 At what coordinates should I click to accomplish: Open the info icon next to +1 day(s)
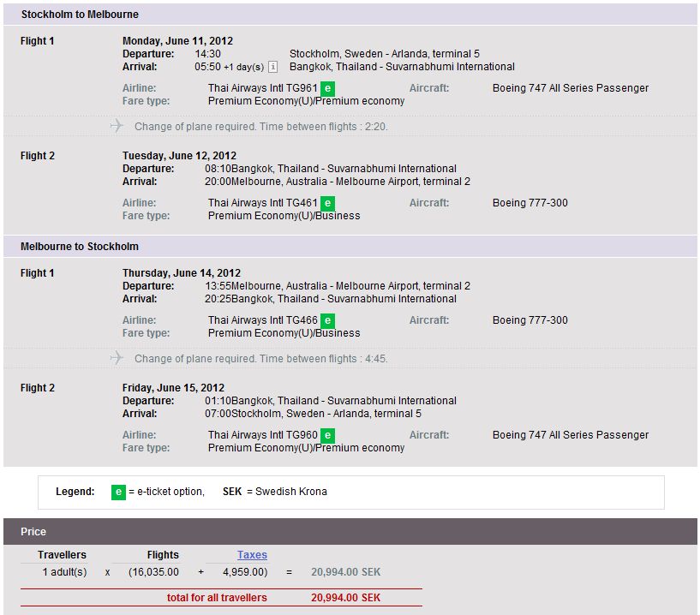[272, 67]
